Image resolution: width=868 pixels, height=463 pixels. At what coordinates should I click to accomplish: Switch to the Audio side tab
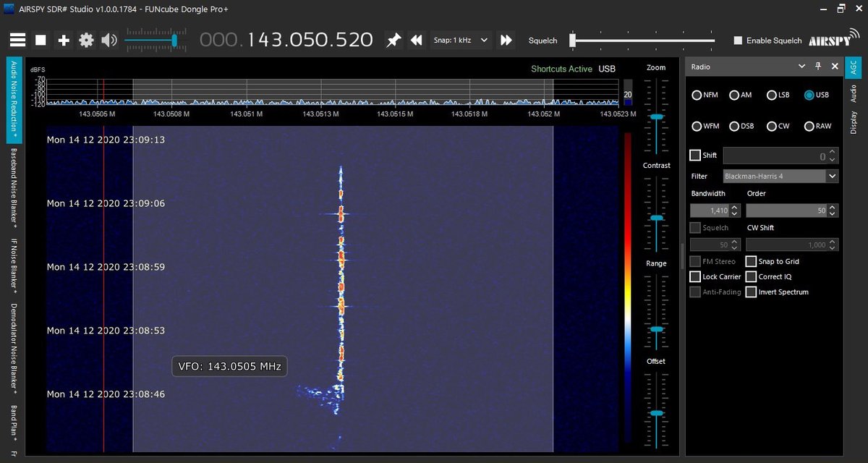coord(853,93)
